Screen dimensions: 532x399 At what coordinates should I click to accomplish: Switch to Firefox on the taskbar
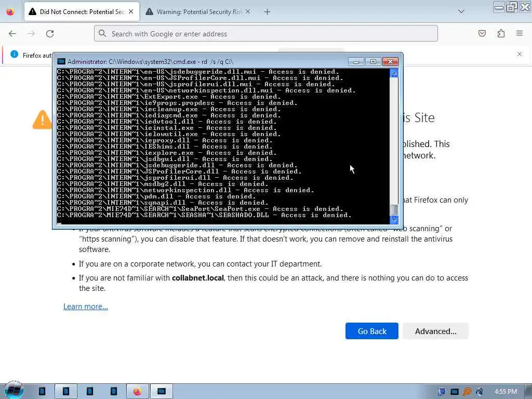137,392
